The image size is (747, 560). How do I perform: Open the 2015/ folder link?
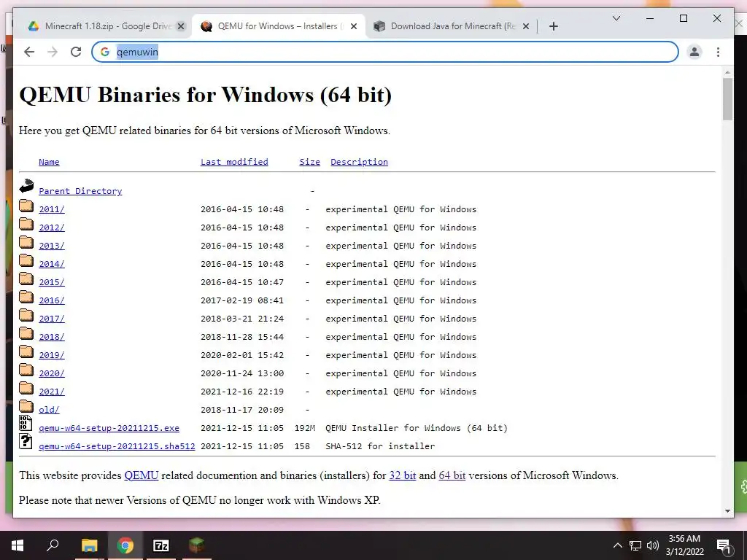[x=52, y=282]
